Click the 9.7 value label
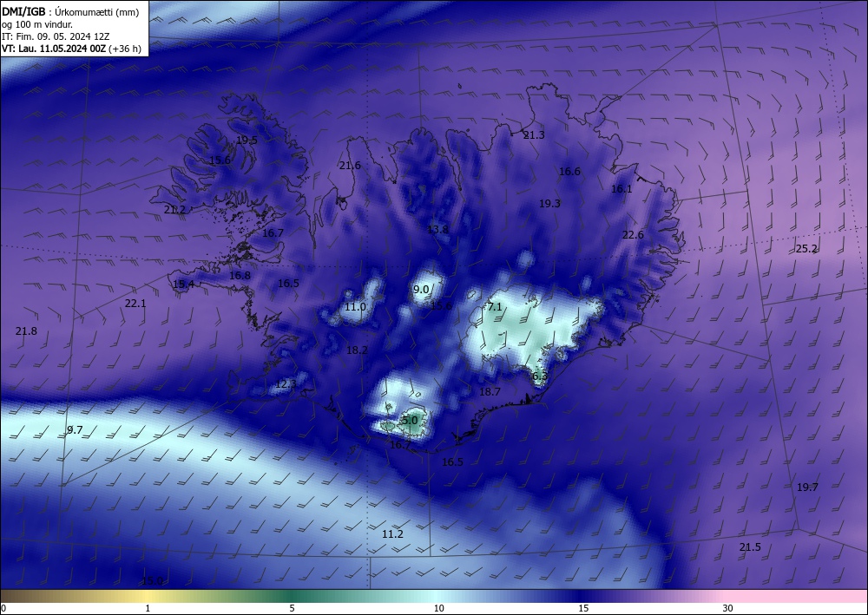The height and width of the screenshot is (615, 868). 75,429
